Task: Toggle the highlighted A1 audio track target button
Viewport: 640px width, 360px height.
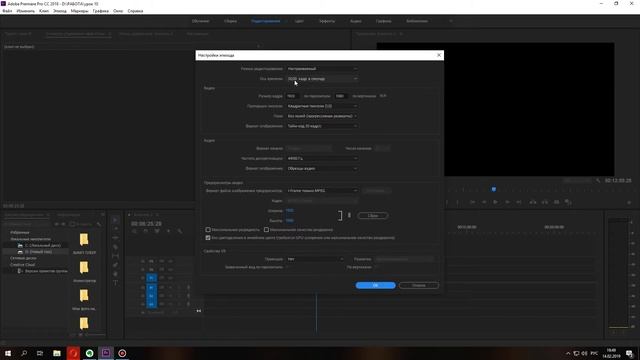Action: [x=151, y=288]
